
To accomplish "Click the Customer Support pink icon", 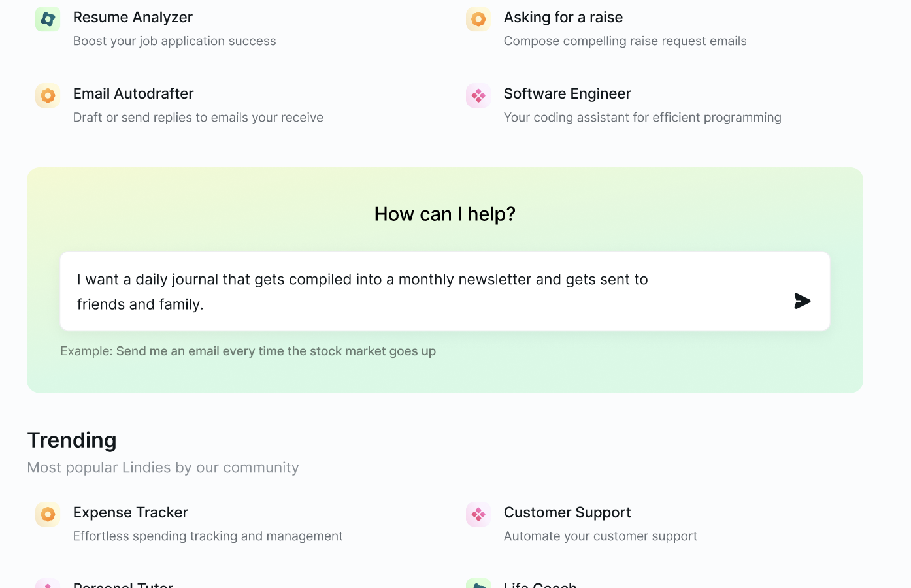I will pos(478,514).
